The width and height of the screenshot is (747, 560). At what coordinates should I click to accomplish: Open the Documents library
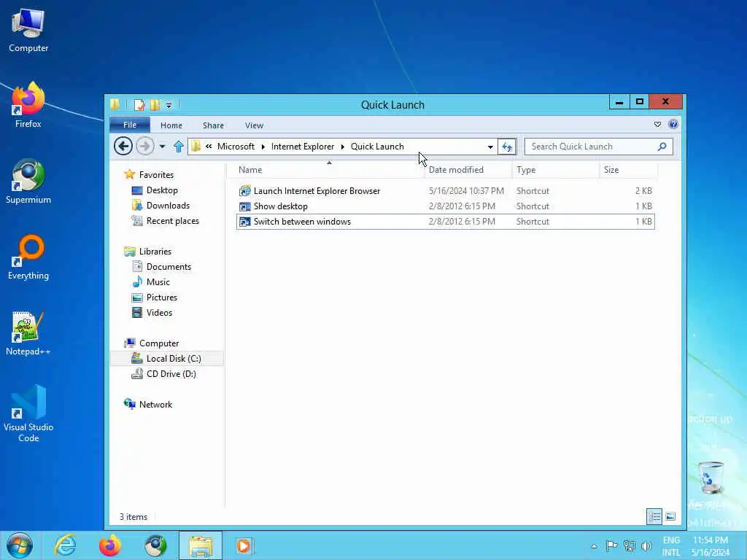tap(169, 267)
